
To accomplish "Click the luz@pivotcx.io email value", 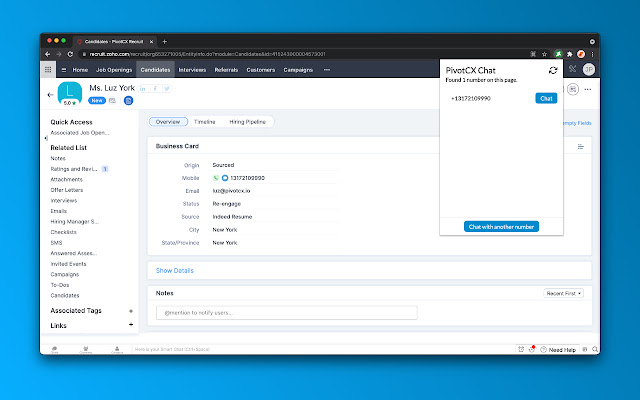I will 231,191.
